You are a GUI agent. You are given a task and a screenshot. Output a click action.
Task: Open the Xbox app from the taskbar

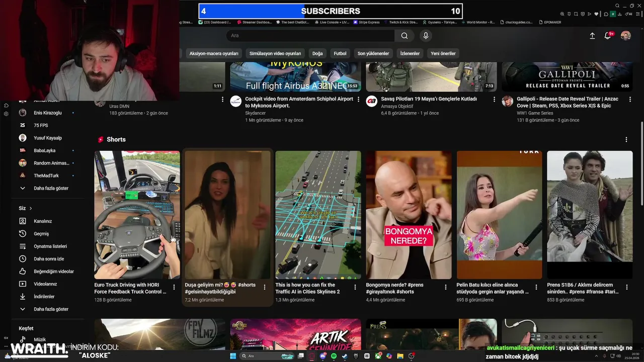(378, 356)
